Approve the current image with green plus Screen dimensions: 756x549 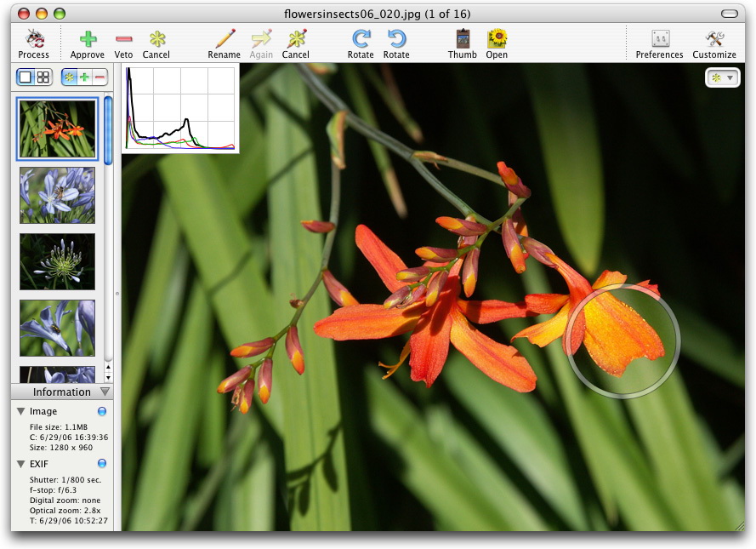point(88,39)
